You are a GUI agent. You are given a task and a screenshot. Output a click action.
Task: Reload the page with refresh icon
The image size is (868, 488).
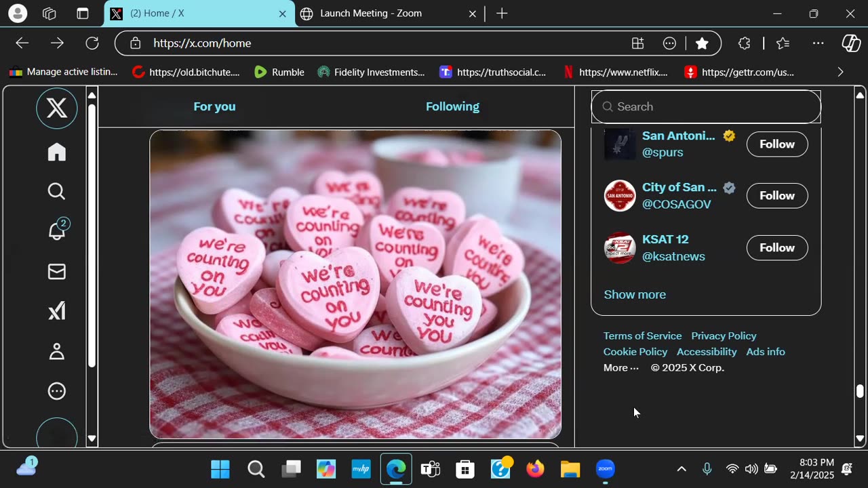point(92,43)
